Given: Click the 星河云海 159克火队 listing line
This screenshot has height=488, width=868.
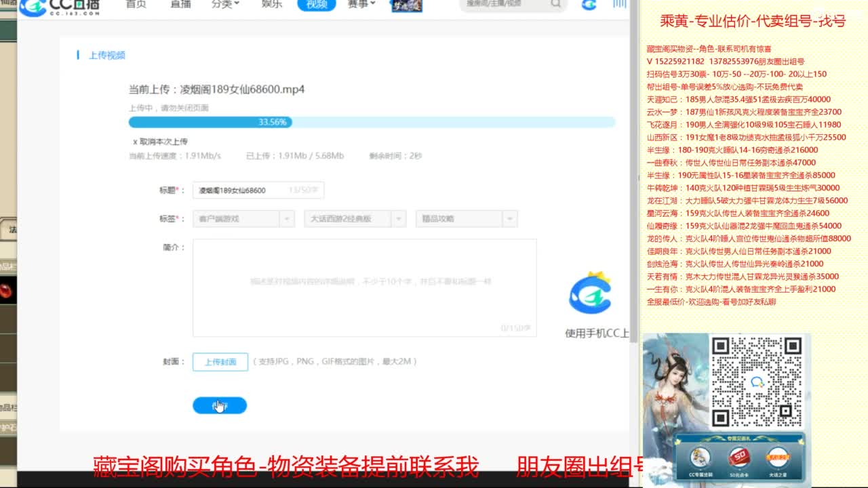Looking at the screenshot, I should click(x=738, y=213).
